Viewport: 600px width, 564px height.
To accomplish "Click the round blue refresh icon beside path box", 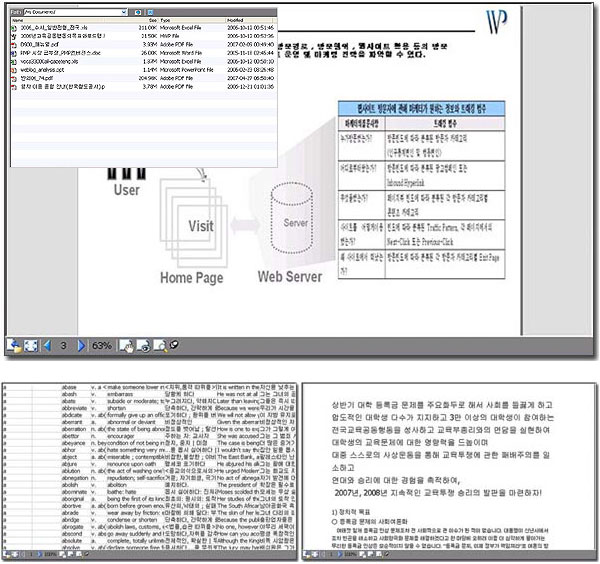I will click(x=138, y=12).
